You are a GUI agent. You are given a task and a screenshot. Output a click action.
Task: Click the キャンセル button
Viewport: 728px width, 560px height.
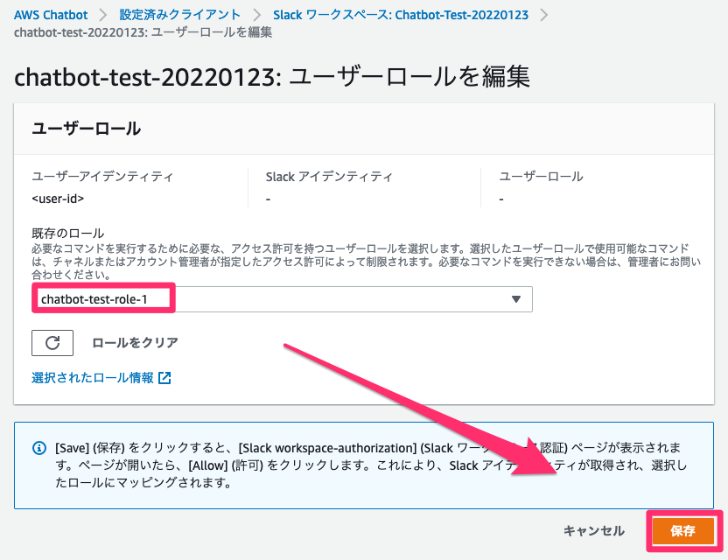click(594, 531)
